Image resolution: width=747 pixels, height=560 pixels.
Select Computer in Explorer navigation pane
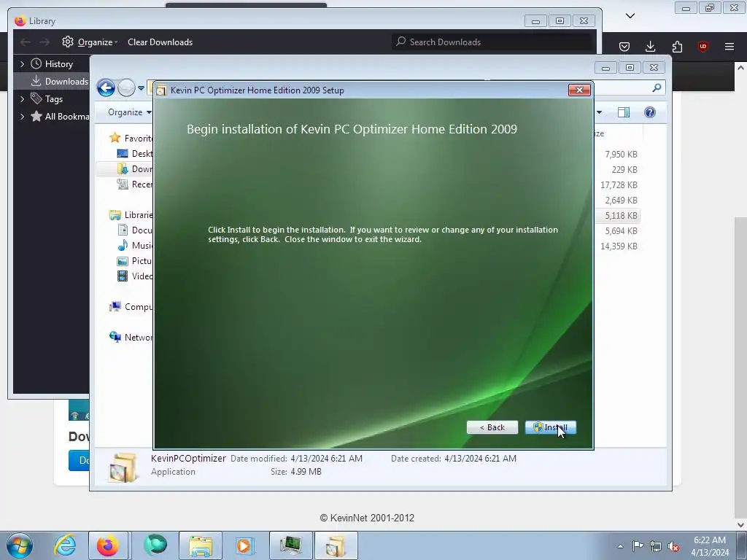(131, 307)
